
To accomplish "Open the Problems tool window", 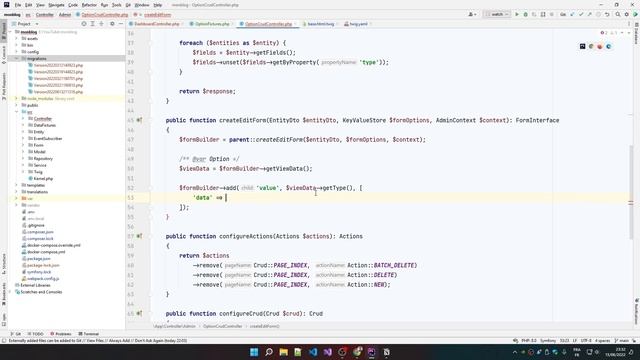I will (60, 334).
